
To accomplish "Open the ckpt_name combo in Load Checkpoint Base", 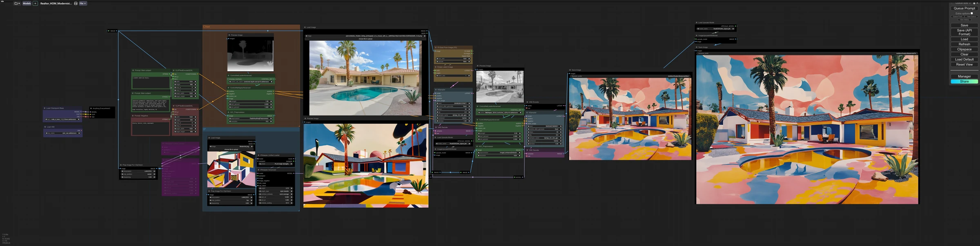I will coord(62,120).
